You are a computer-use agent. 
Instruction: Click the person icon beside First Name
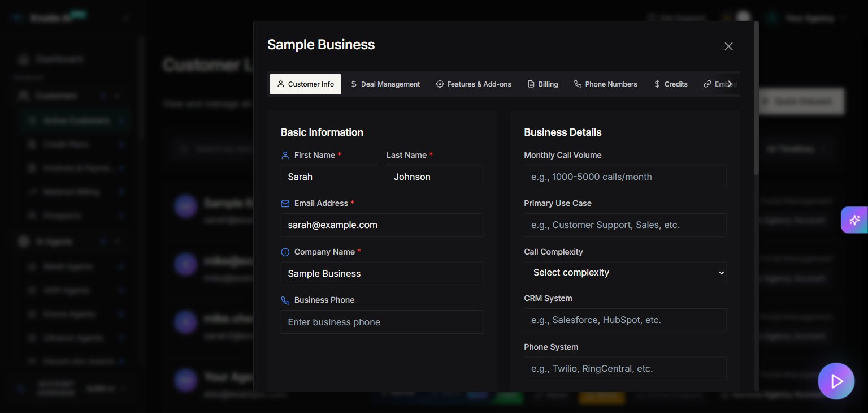click(x=285, y=155)
